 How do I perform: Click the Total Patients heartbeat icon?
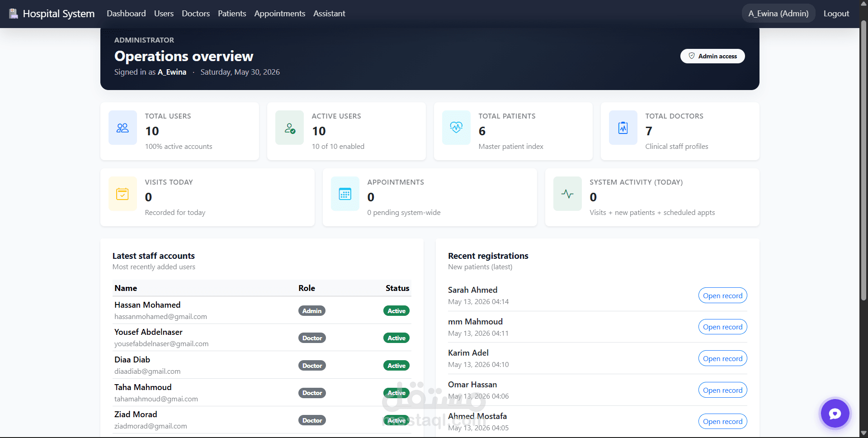point(456,128)
